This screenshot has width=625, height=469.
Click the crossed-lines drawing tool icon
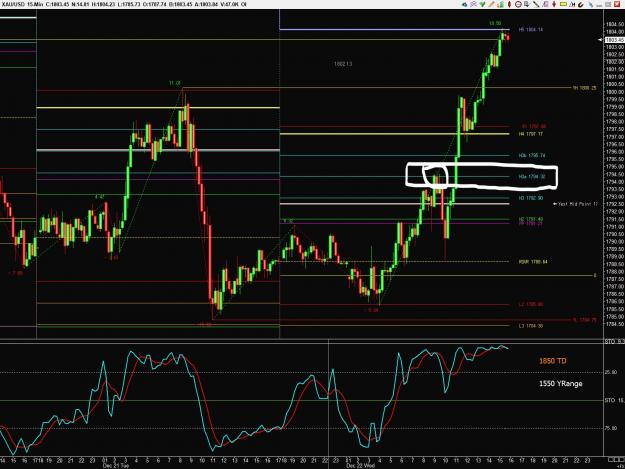(x=474, y=4)
